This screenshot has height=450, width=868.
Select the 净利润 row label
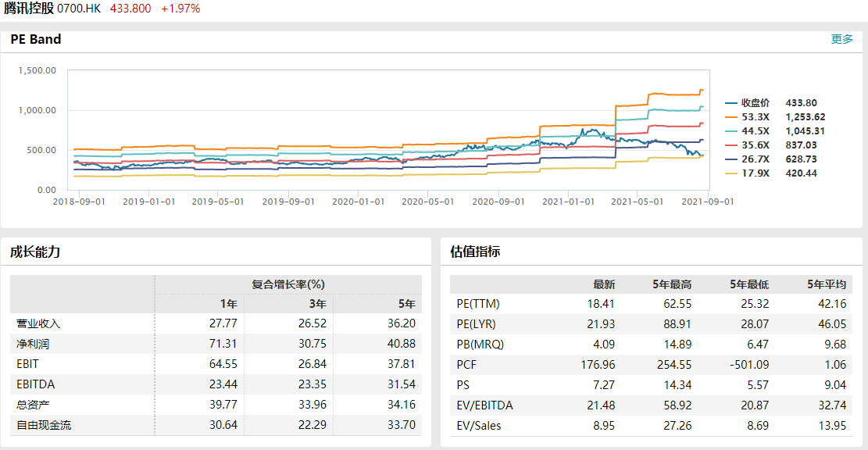click(33, 345)
